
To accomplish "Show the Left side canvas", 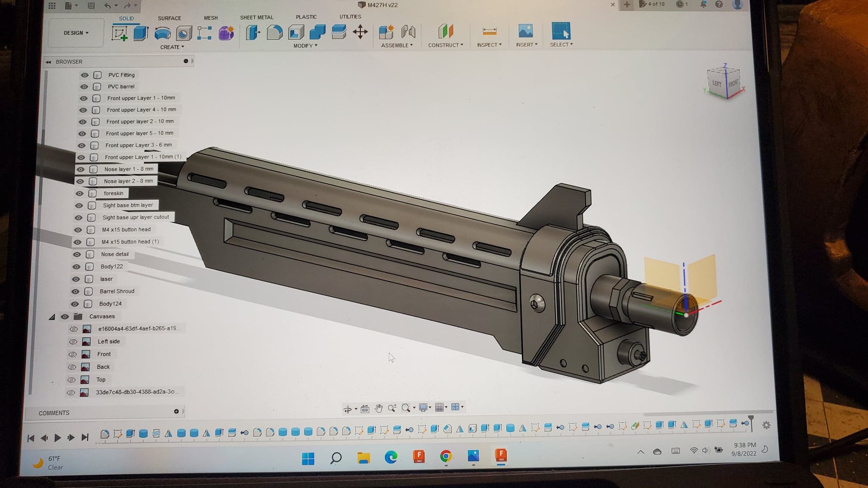I will [73, 342].
